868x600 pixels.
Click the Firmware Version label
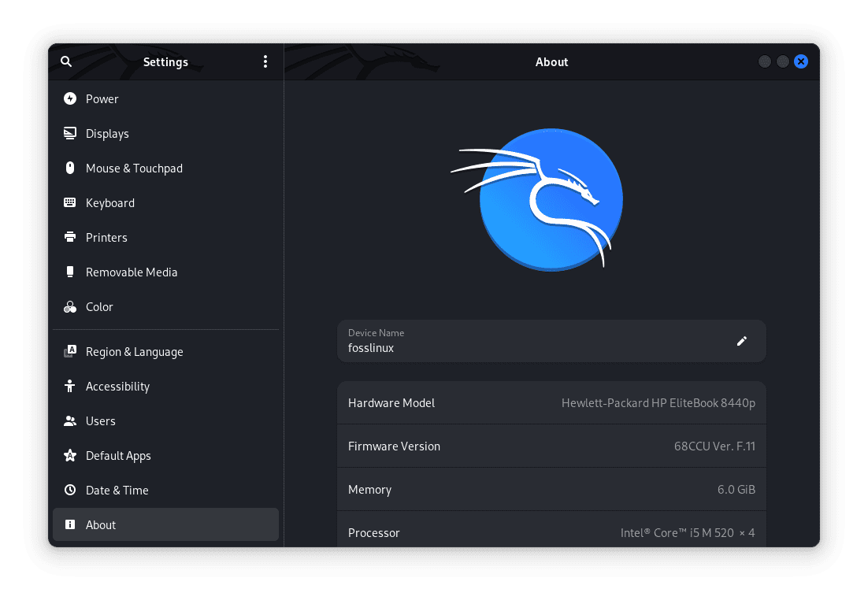394,446
